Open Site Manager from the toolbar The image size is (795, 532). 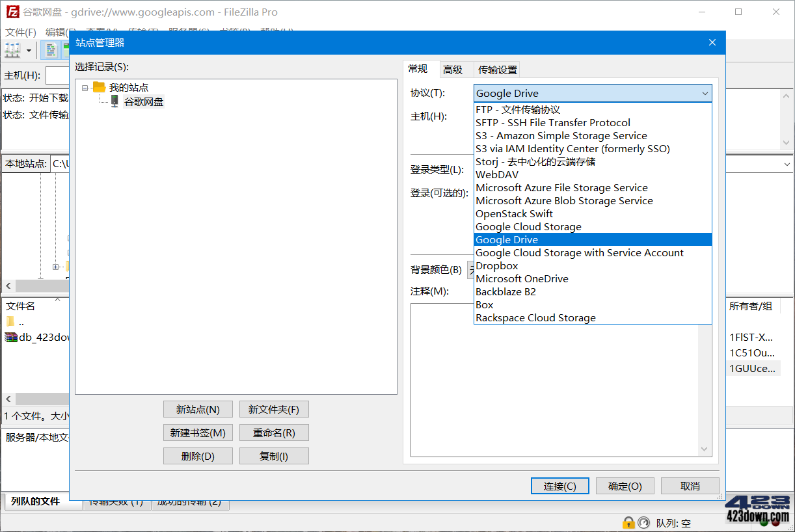click(x=12, y=50)
